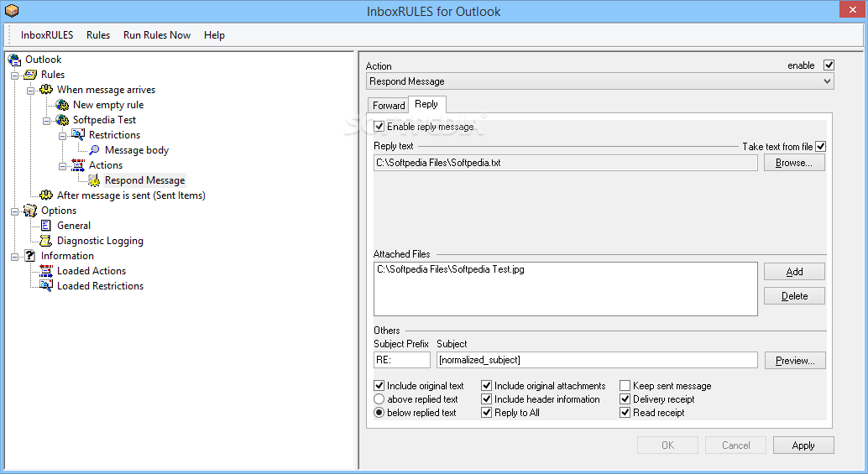Click the Browse... button
Image resolution: width=868 pixels, height=474 pixels.
tap(794, 163)
